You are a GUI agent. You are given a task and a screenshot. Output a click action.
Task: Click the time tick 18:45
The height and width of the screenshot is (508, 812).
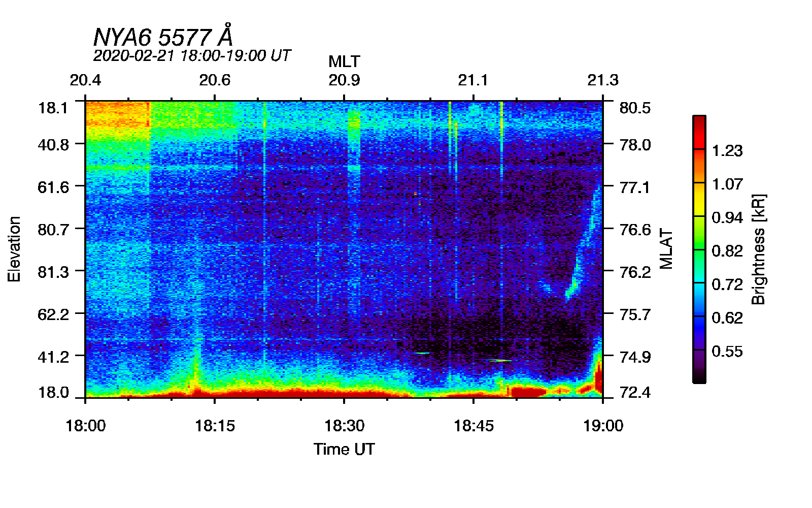point(473,426)
